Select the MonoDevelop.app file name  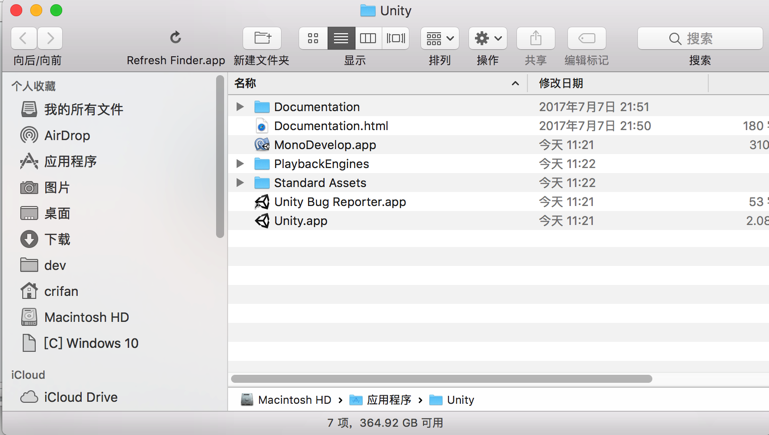point(325,145)
